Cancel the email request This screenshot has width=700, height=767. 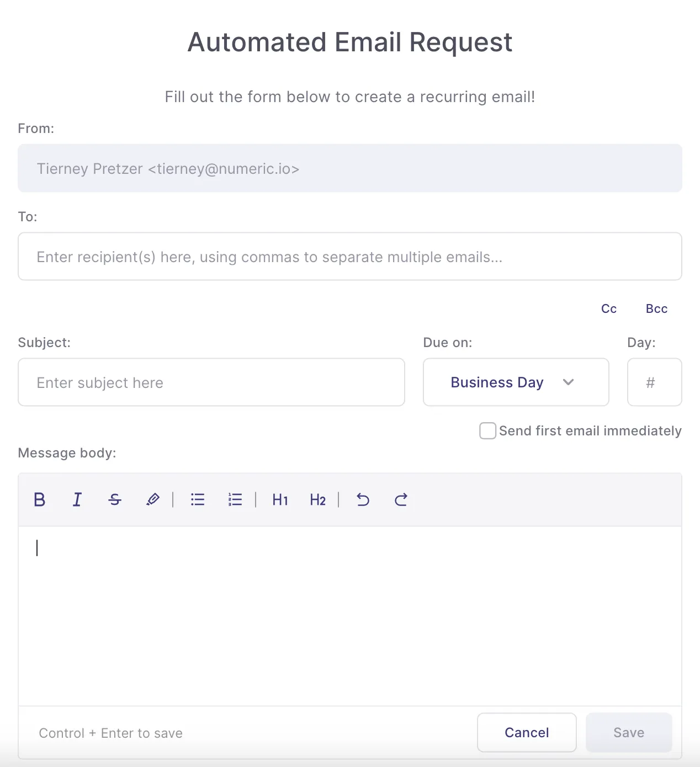click(x=527, y=732)
